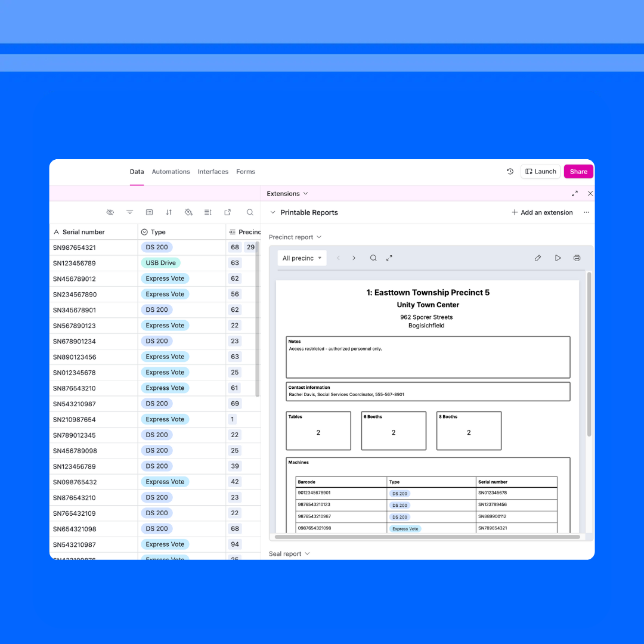The width and height of the screenshot is (644, 644).
Task: Adjust the row height setting
Action: tap(208, 212)
